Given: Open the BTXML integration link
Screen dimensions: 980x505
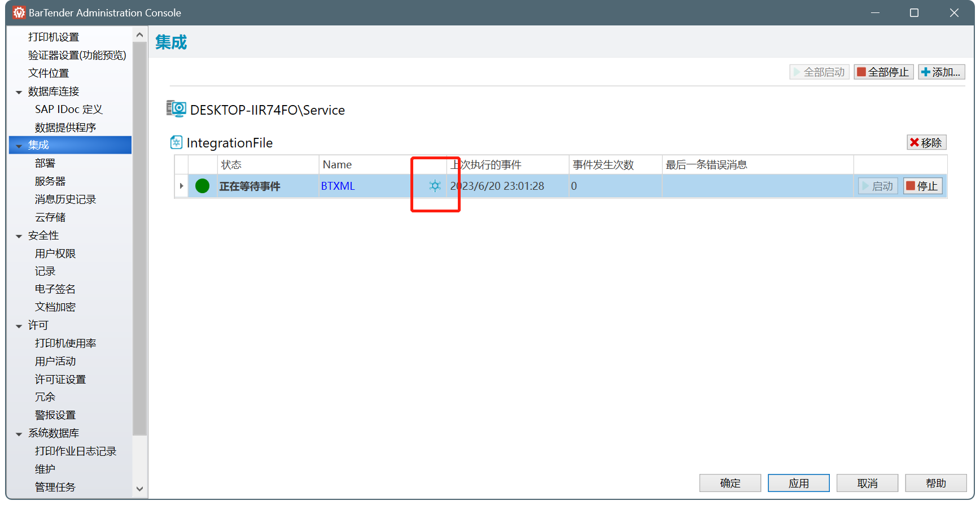Looking at the screenshot, I should point(338,186).
